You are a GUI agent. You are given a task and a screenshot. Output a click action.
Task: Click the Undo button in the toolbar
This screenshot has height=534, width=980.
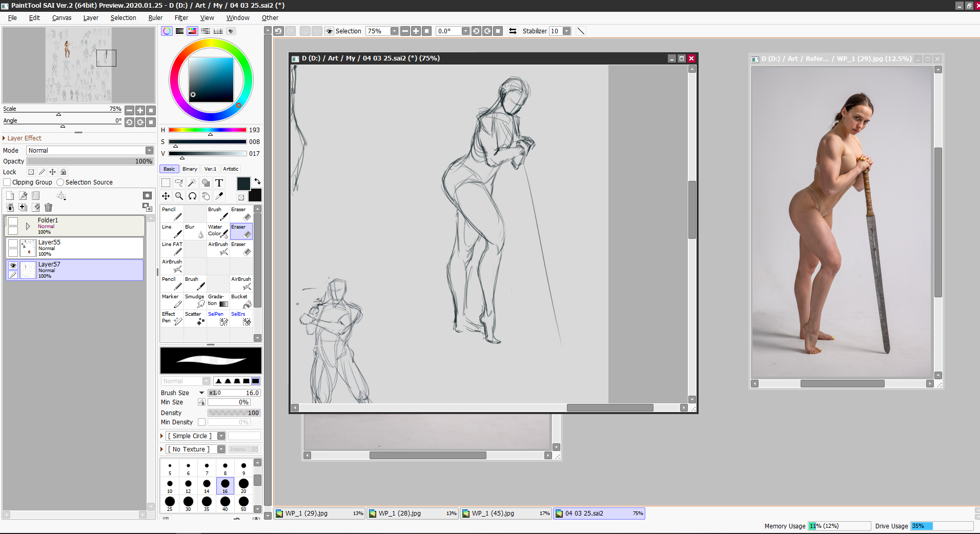coord(278,31)
